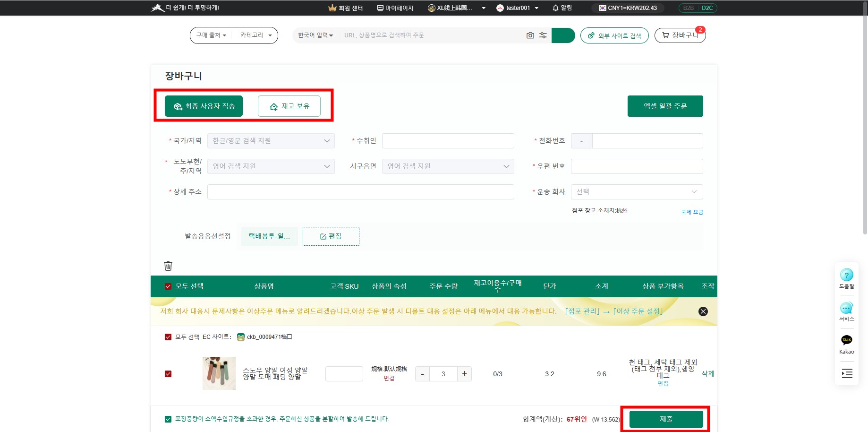This screenshot has width=868, height=432.
Task: Open the sock product thumbnail
Action: (219, 373)
